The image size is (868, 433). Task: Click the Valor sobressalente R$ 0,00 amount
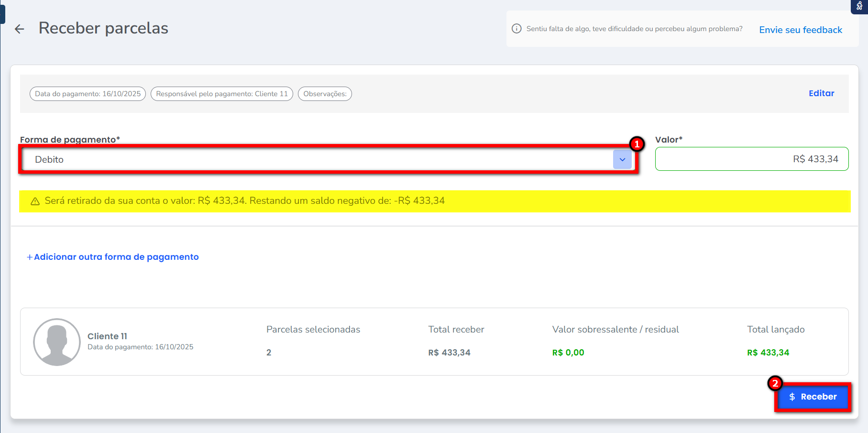(x=568, y=353)
